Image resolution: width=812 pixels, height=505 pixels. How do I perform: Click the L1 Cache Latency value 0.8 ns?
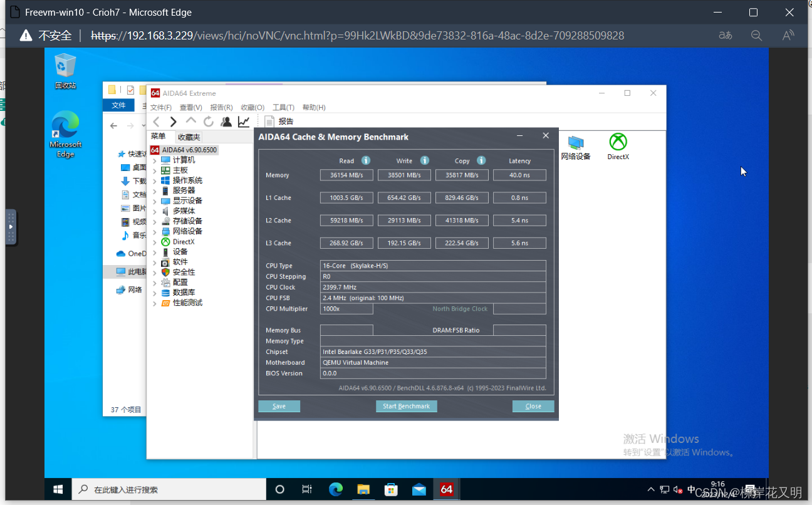(x=519, y=198)
